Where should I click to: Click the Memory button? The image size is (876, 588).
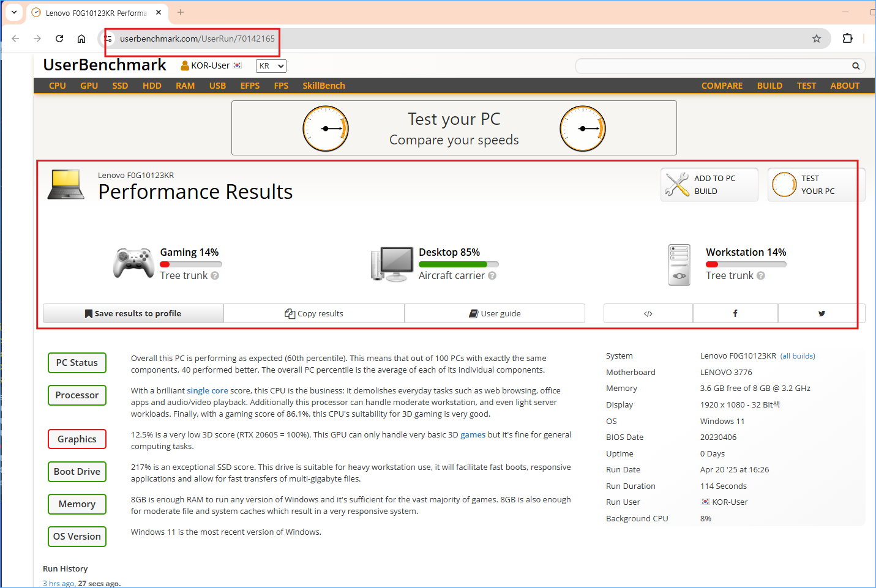point(77,504)
